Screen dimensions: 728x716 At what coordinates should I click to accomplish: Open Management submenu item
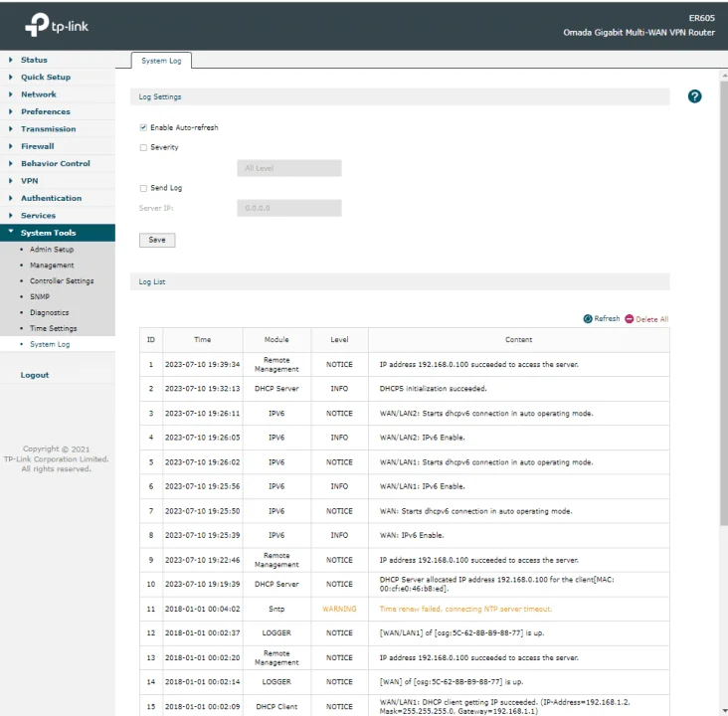52,266
